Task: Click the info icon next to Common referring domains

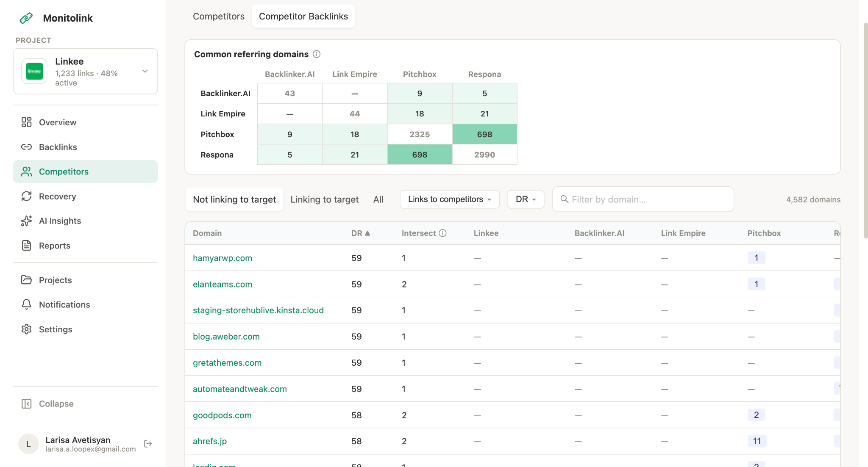Action: point(317,54)
